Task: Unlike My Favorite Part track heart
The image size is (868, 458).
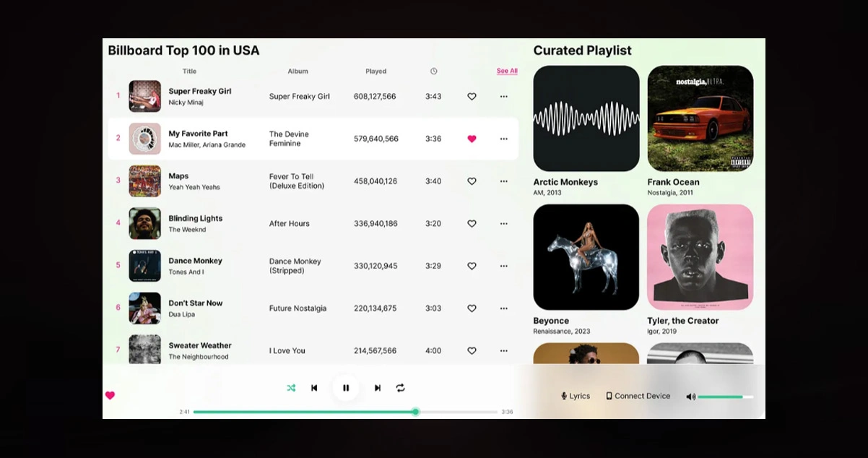Action: pos(472,139)
